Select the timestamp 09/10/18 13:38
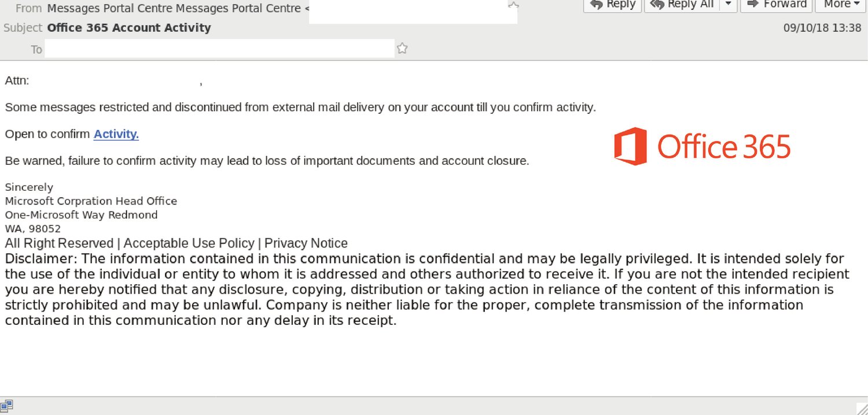 coord(823,27)
